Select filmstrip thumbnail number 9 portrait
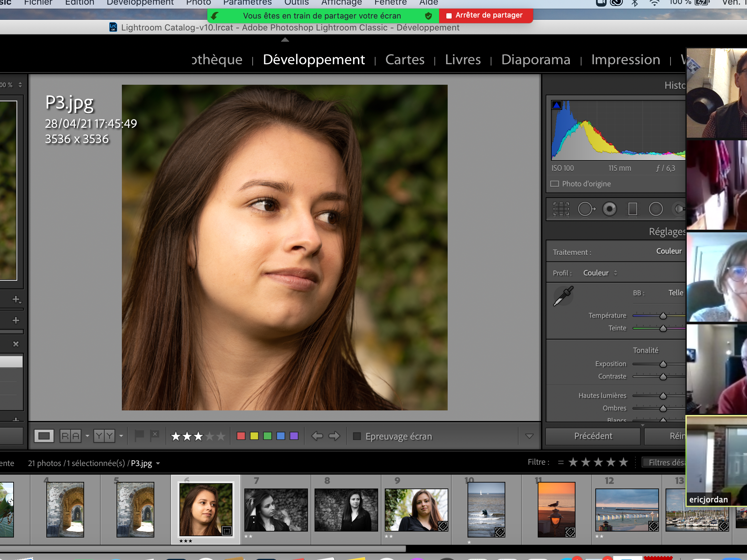 tap(417, 510)
